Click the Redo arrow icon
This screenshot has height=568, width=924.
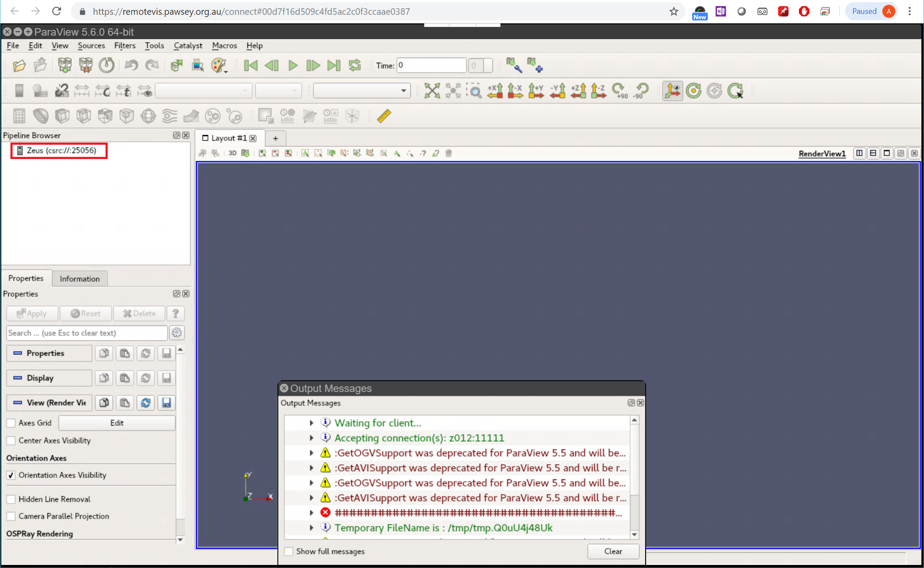(x=152, y=66)
